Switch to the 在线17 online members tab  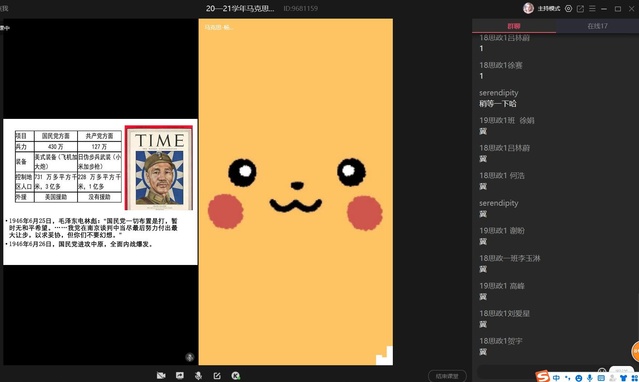(x=597, y=26)
